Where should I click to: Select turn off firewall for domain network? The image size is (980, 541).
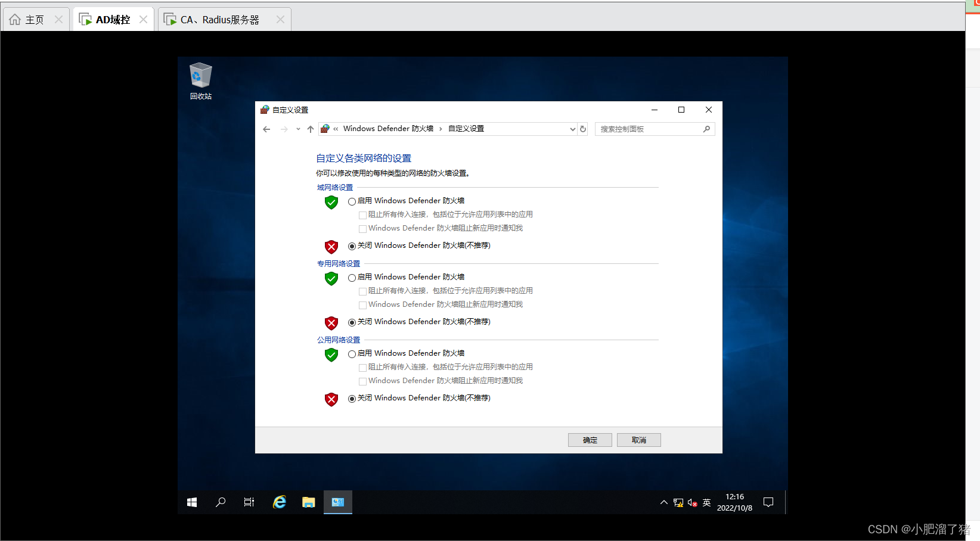pos(352,246)
